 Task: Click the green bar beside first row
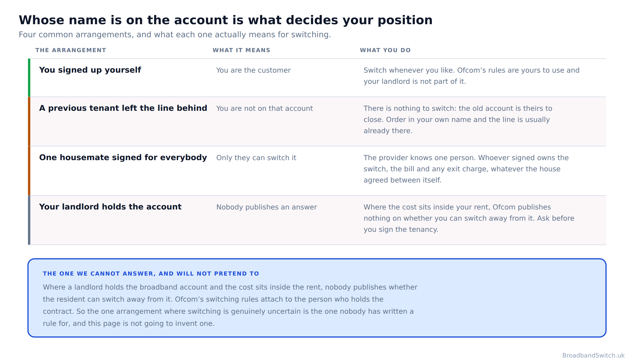[x=29, y=78]
